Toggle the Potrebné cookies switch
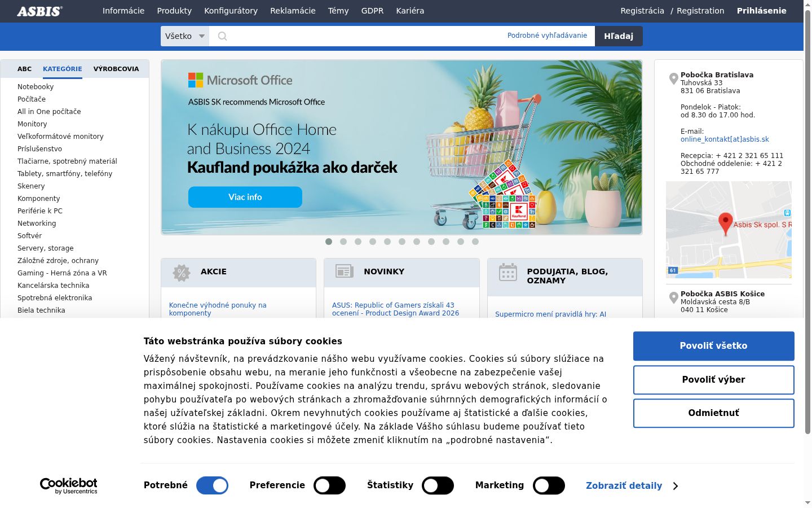The width and height of the screenshot is (812, 508). 212,485
